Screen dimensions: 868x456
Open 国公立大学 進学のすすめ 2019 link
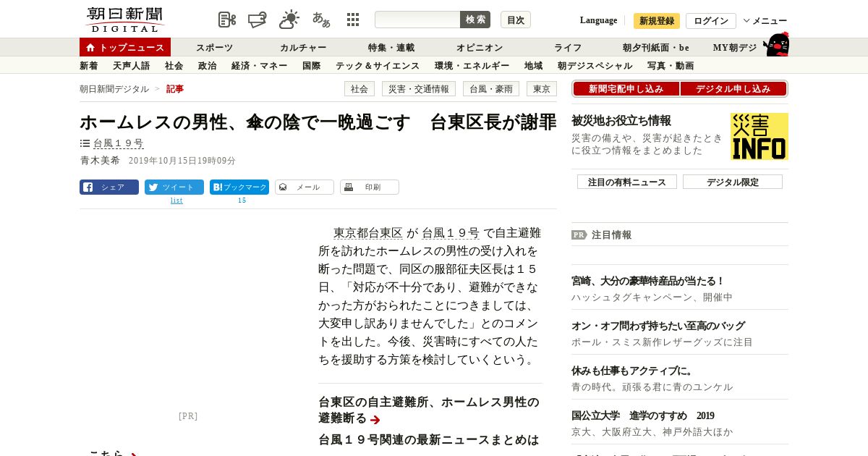pyautogui.click(x=643, y=415)
